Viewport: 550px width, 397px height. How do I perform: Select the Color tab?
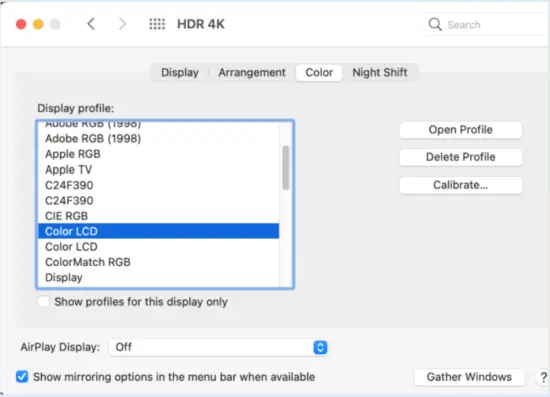(319, 73)
